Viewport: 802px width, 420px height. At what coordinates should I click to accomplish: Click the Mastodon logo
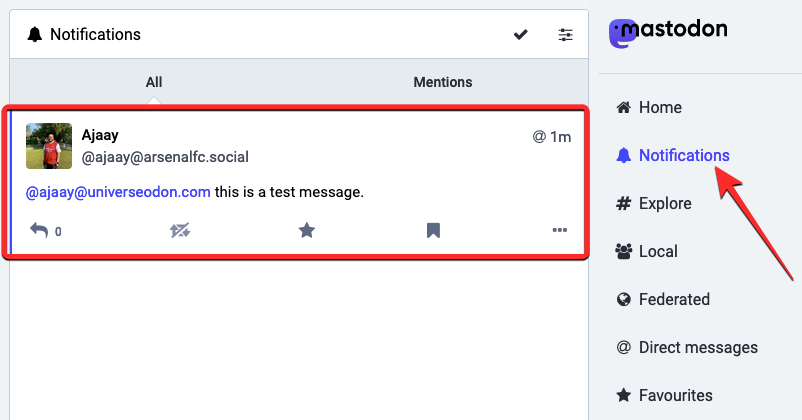tap(669, 31)
